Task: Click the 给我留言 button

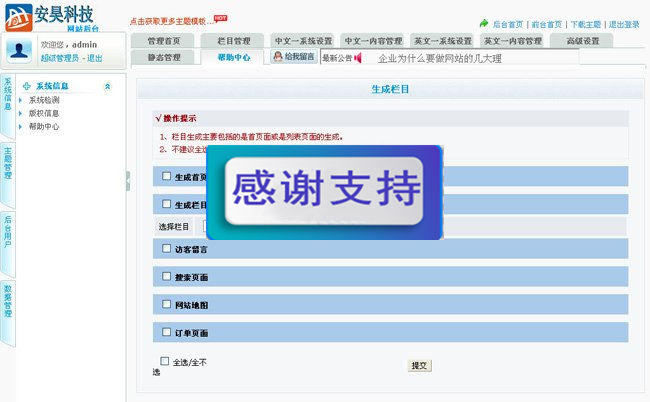Action: pos(294,56)
